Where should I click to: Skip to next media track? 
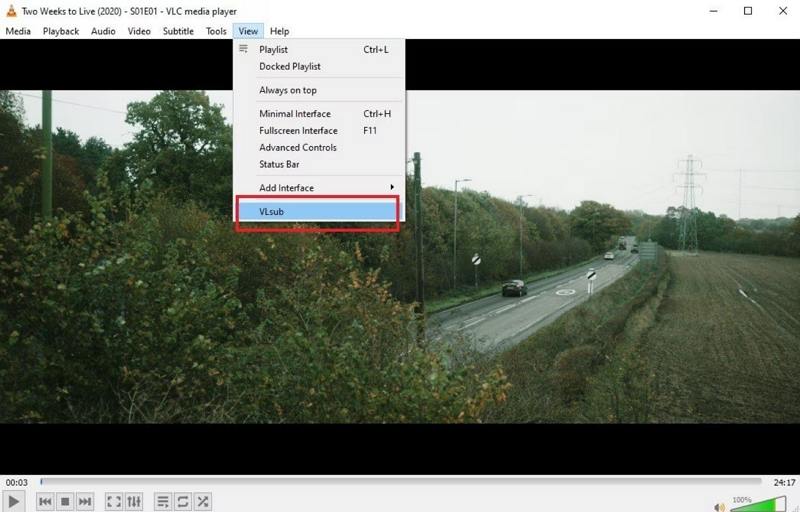tap(85, 502)
